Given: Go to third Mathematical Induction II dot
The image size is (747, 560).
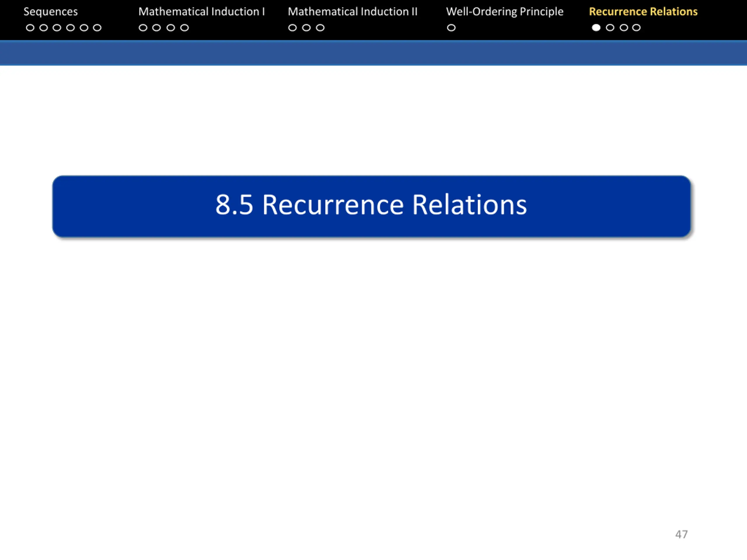Looking at the screenshot, I should [x=320, y=28].
